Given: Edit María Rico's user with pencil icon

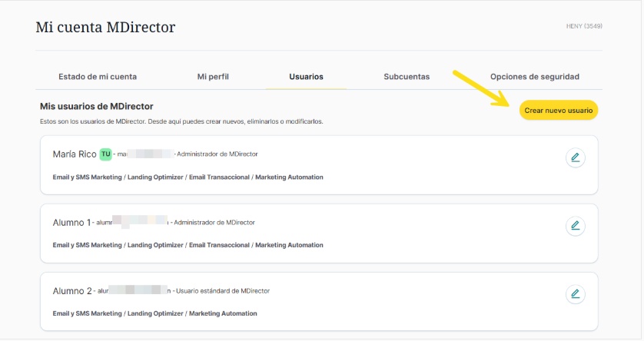Looking at the screenshot, I should tap(575, 158).
